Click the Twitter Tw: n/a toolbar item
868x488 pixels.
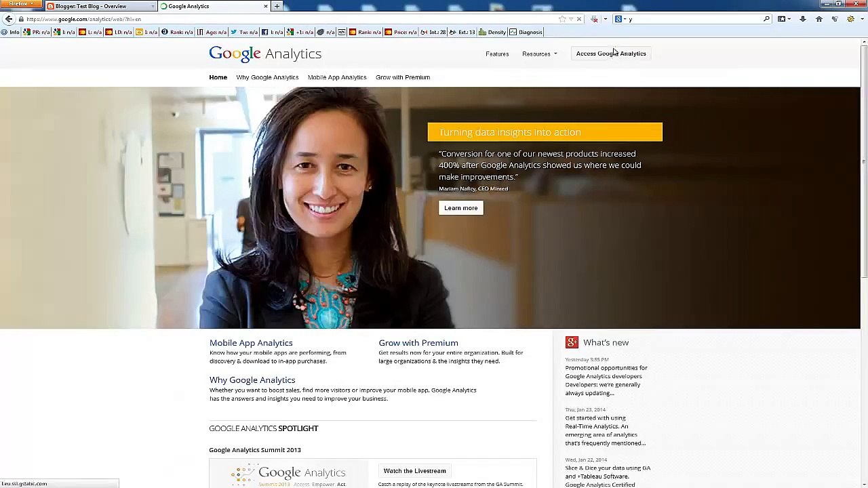(x=244, y=32)
